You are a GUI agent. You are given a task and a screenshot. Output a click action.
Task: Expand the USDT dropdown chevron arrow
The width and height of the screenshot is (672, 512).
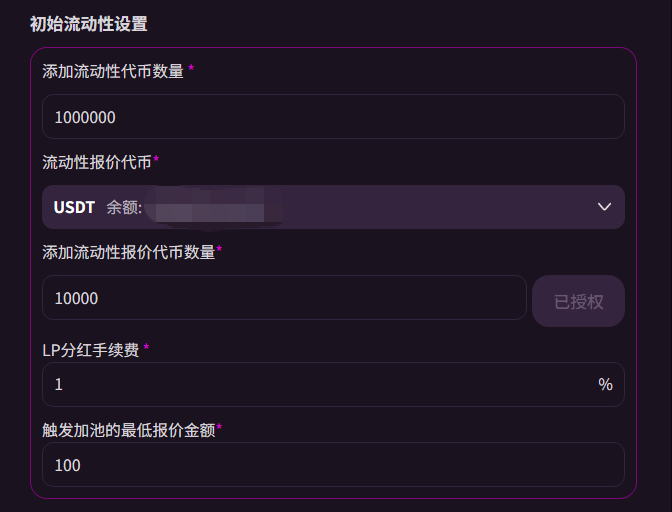604,207
